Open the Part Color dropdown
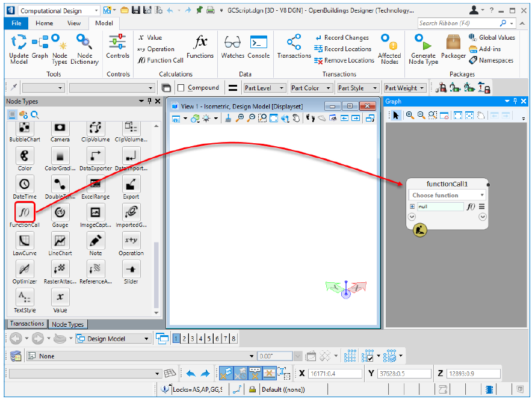Screen dimensions: 532x399 [x=311, y=88]
